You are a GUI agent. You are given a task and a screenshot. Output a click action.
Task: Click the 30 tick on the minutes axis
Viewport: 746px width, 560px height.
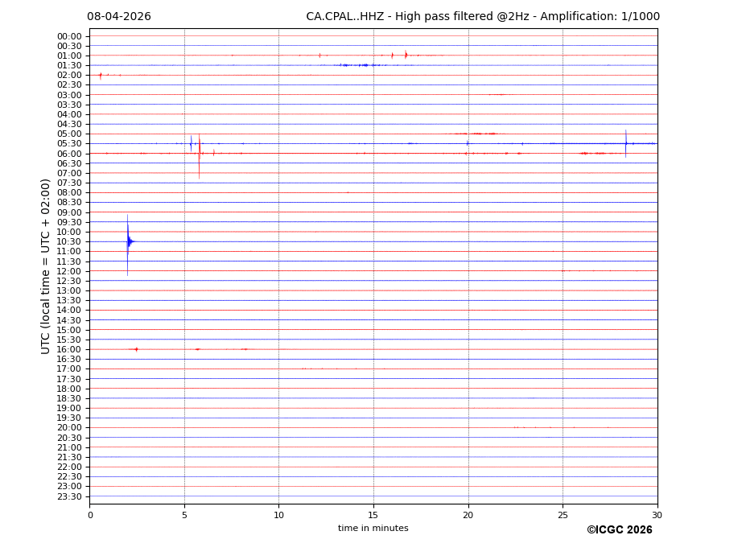[657, 515]
